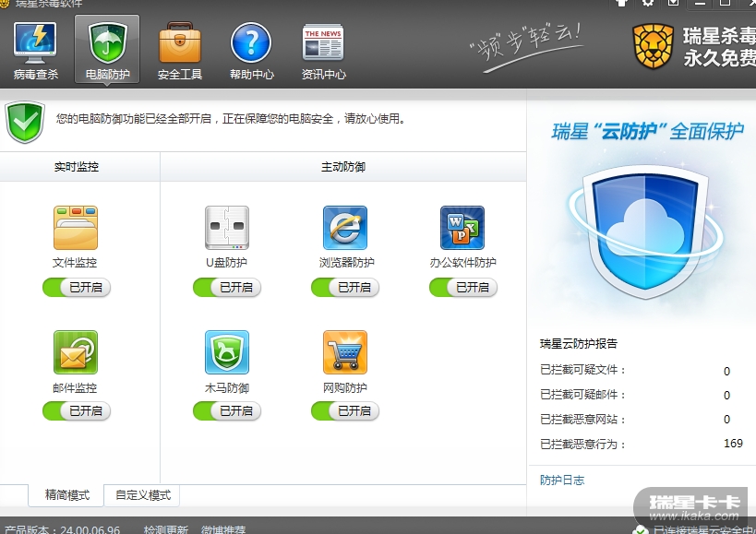The height and width of the screenshot is (534, 756).
Task: Switch to the 精简模式 tab
Action: pyautogui.click(x=66, y=495)
